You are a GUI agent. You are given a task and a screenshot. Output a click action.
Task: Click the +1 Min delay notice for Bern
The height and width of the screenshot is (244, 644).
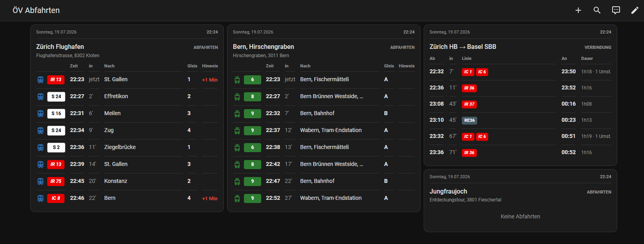210,198
